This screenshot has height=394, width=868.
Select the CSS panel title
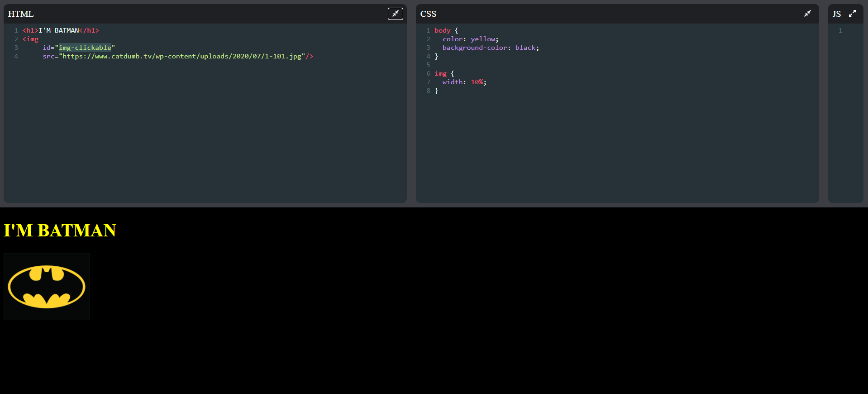(428, 14)
